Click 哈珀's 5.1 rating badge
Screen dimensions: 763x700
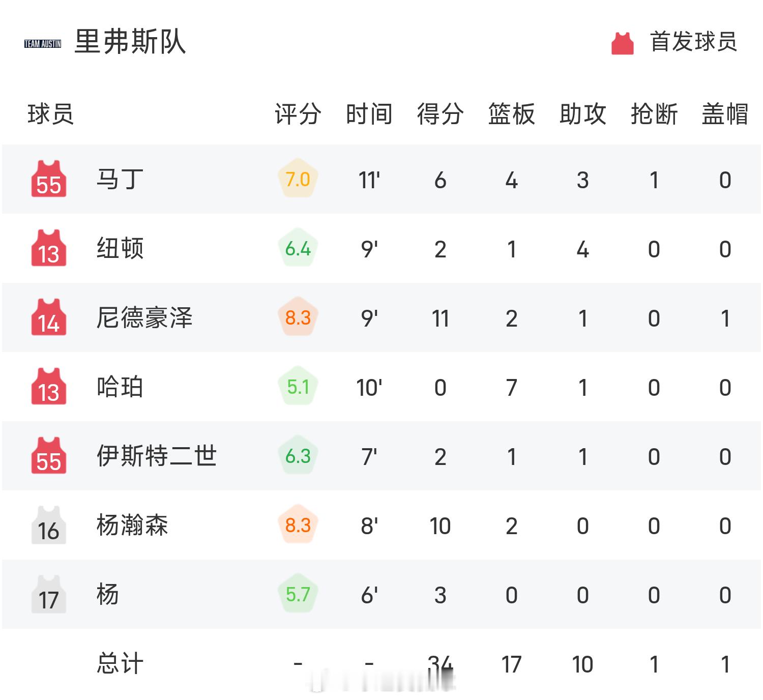click(x=298, y=387)
